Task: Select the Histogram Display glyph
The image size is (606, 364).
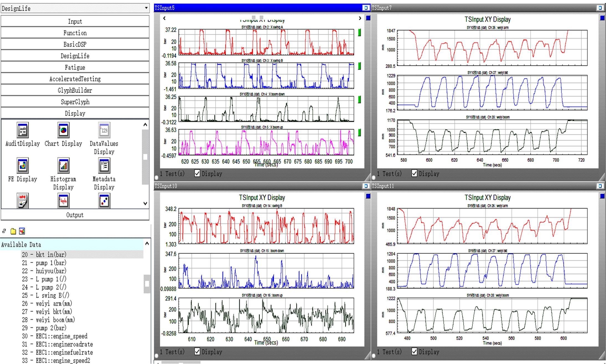Action: pyautogui.click(x=63, y=166)
